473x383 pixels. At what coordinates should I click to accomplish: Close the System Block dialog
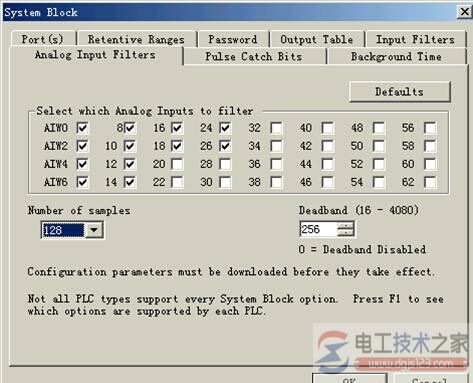pyautogui.click(x=464, y=12)
